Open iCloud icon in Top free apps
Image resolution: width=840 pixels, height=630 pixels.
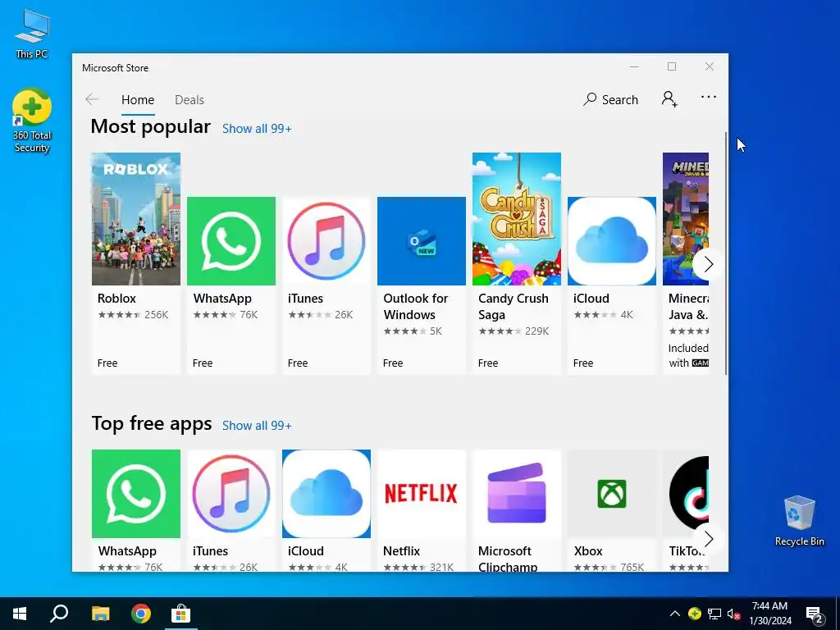(326, 493)
